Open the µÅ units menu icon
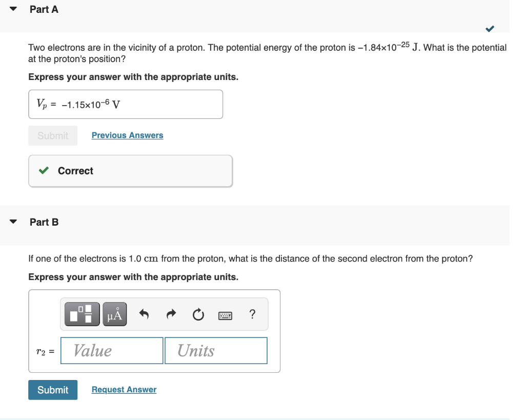This screenshot has height=420, width=525. pos(114,314)
